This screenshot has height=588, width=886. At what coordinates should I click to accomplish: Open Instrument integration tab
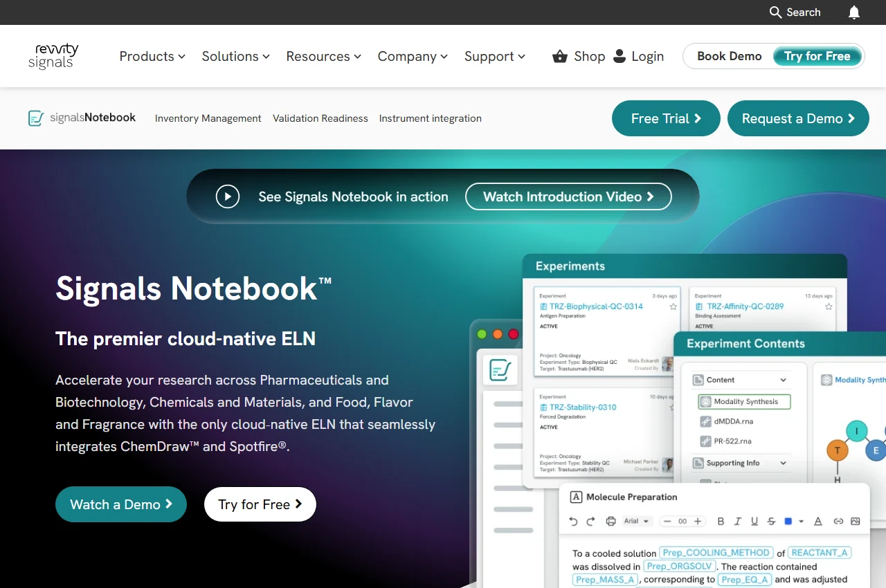coord(431,118)
